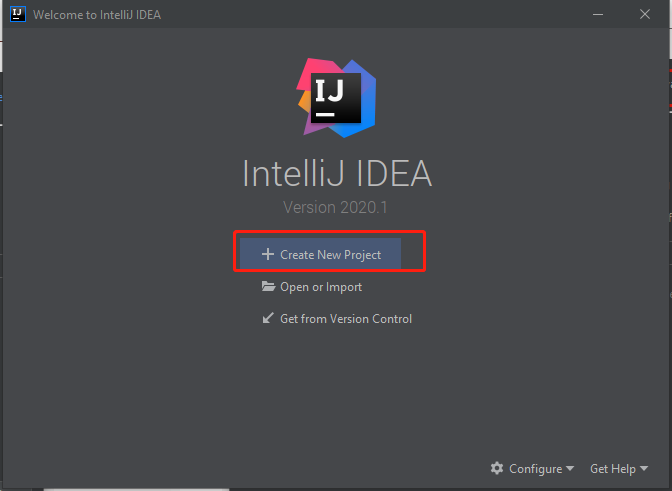The width and height of the screenshot is (672, 491).
Task: Click the red highlight border around Create New Project
Action: pos(236,250)
